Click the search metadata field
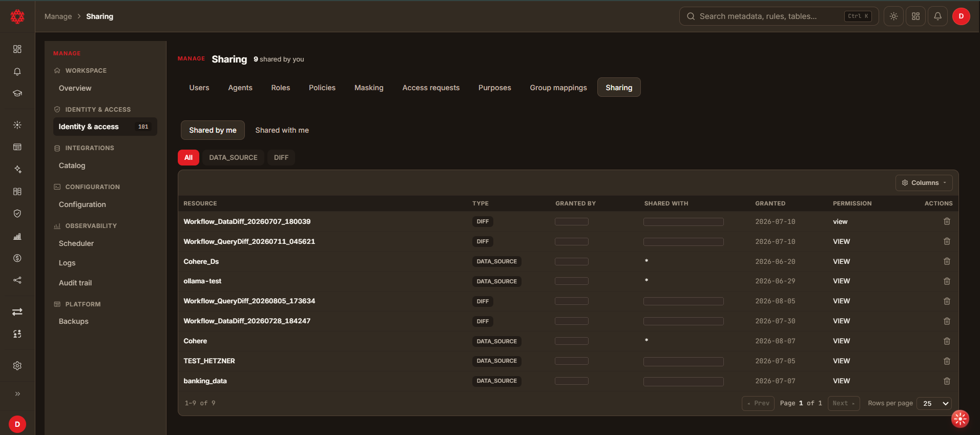This screenshot has height=435, width=980. point(779,16)
